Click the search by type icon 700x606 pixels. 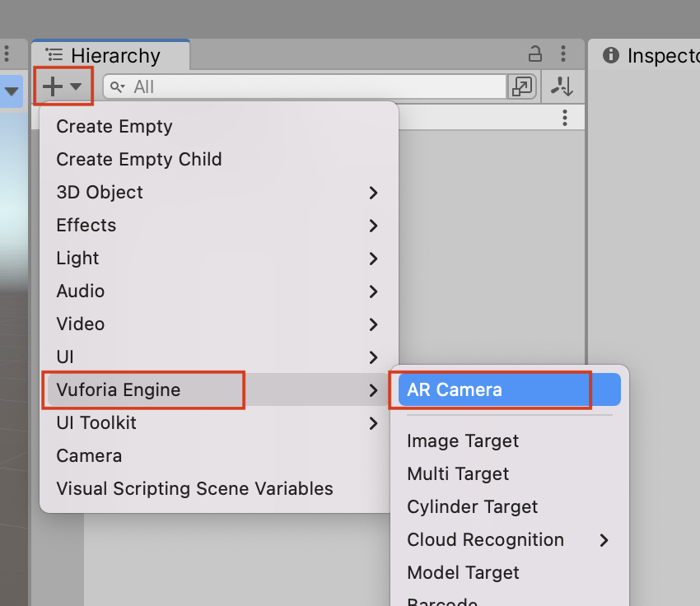point(522,86)
